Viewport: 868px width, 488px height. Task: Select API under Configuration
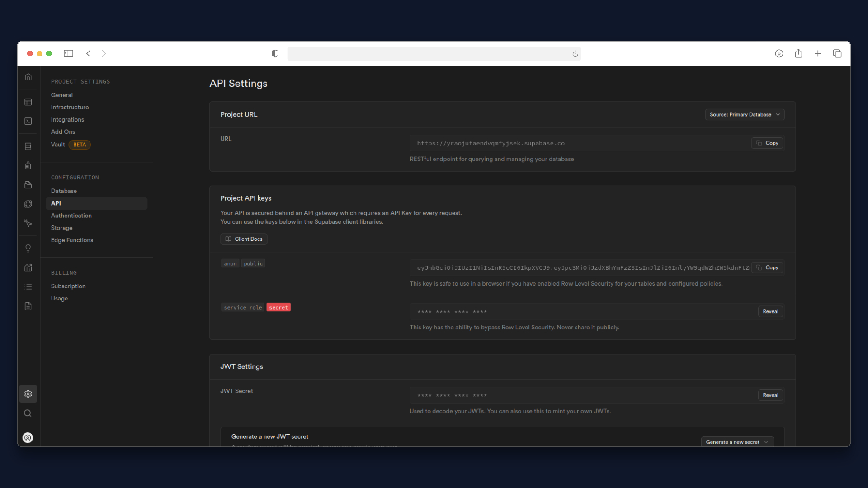pos(96,203)
